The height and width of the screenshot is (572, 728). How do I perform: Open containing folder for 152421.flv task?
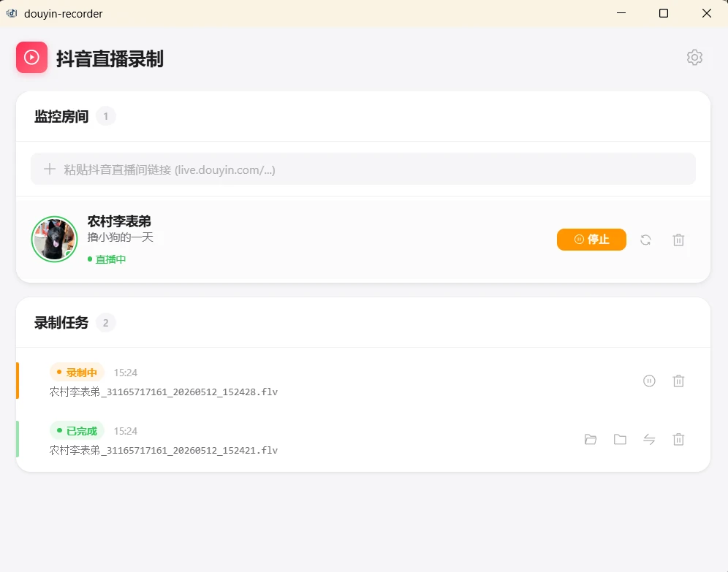[620, 439]
